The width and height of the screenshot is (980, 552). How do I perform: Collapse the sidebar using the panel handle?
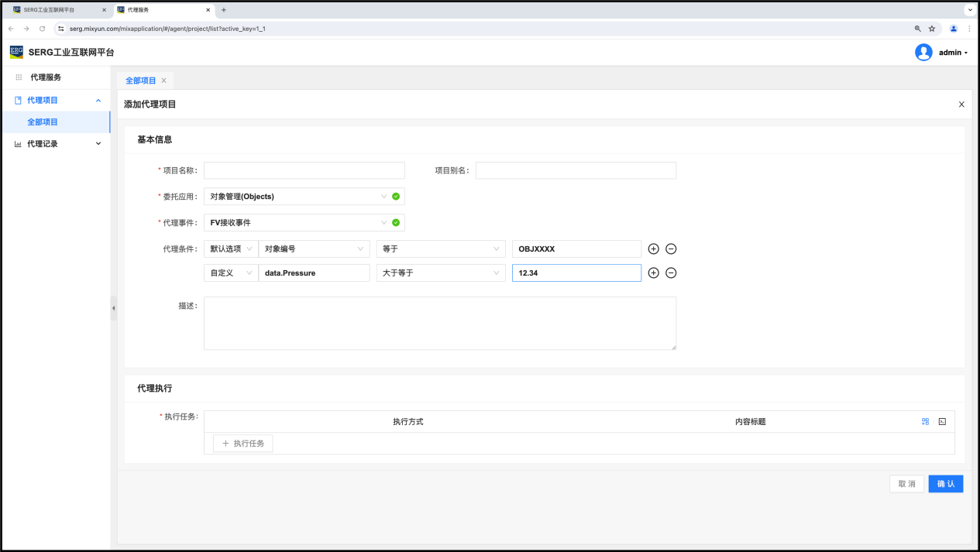[x=113, y=308]
